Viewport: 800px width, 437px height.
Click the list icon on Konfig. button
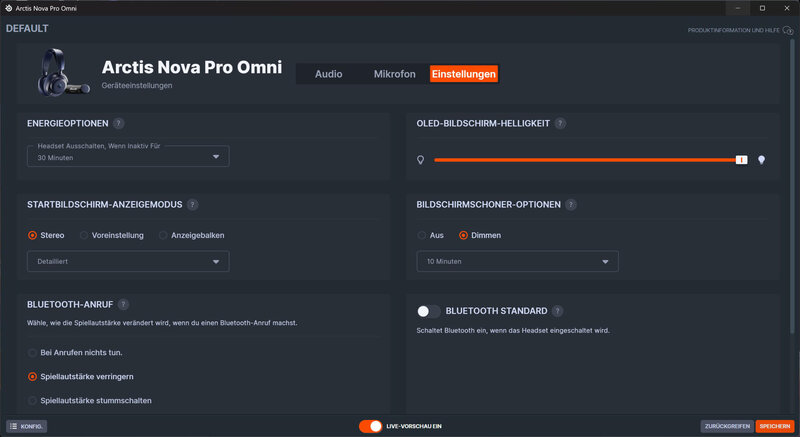point(14,426)
